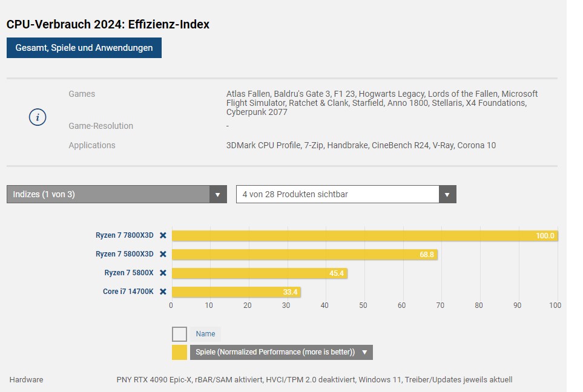Image resolution: width=583 pixels, height=392 pixels.
Task: Open the Indizes (1 von 3) dropdown
Action: 117,194
